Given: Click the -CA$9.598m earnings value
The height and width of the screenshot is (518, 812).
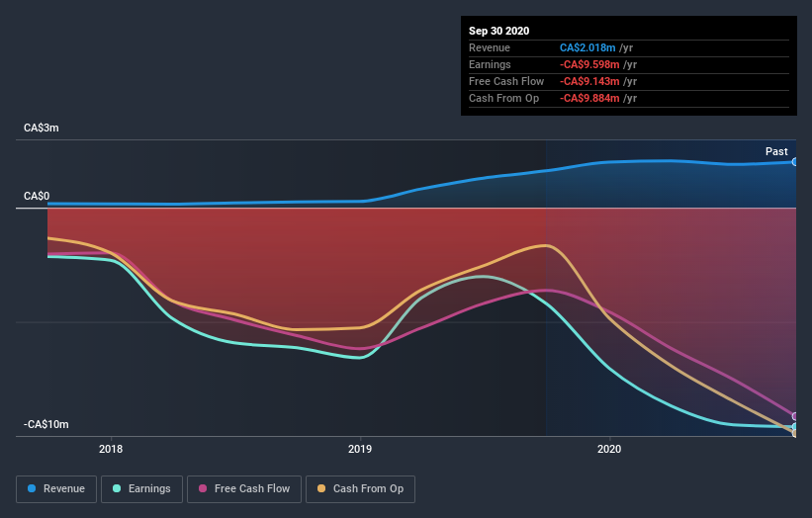Looking at the screenshot, I should tap(589, 64).
